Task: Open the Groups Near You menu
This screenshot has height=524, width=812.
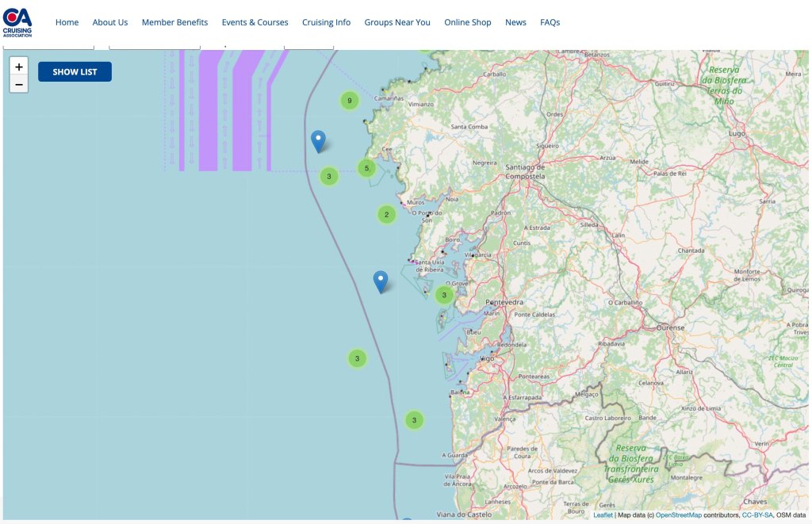Action: pos(397,22)
